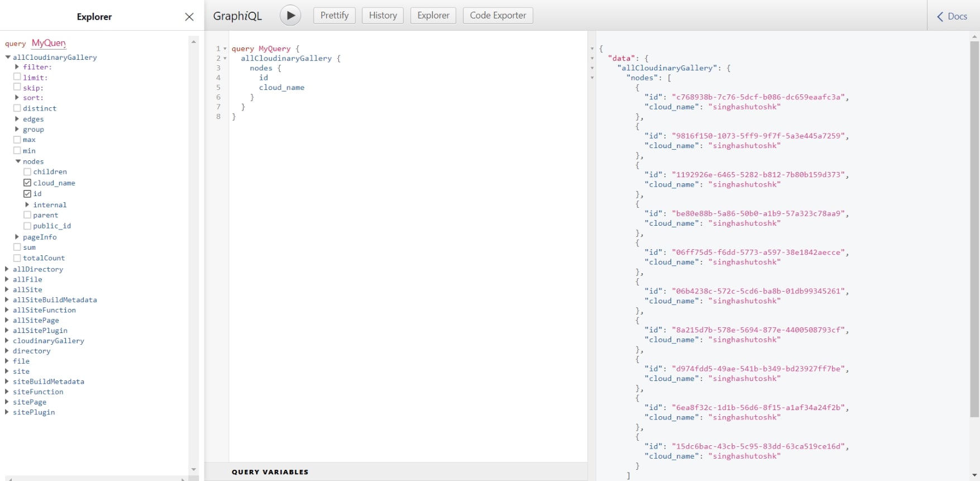
Task: Check the skip checkbox
Action: (17, 87)
